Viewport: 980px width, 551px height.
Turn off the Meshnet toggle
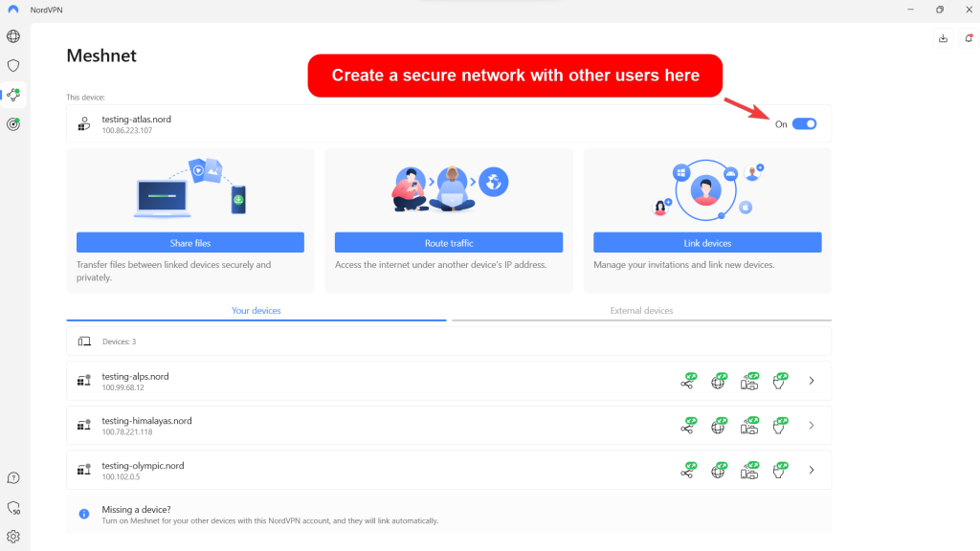click(x=804, y=123)
